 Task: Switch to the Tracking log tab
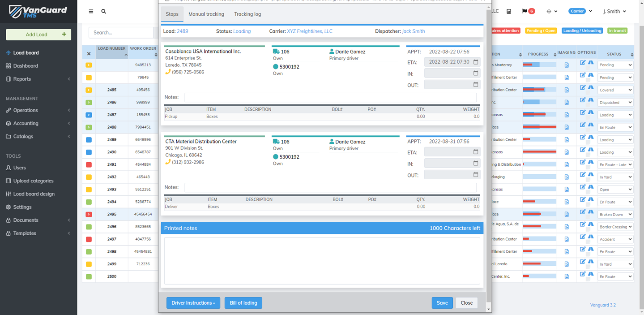tap(247, 14)
